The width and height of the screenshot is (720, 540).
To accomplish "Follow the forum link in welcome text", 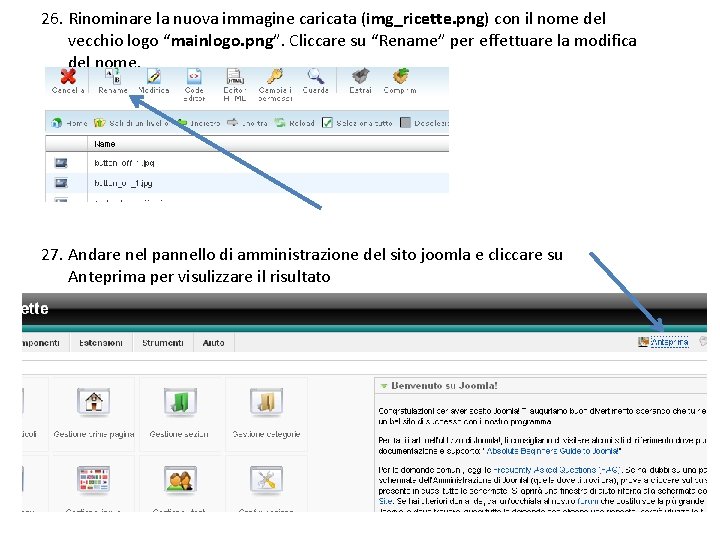I will 588,501.
